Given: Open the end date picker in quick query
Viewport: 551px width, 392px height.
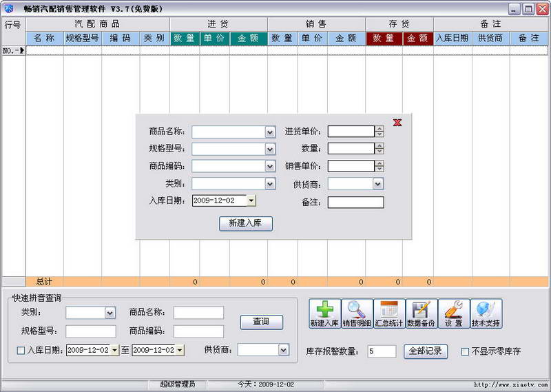Looking at the screenshot, I should pos(180,350).
